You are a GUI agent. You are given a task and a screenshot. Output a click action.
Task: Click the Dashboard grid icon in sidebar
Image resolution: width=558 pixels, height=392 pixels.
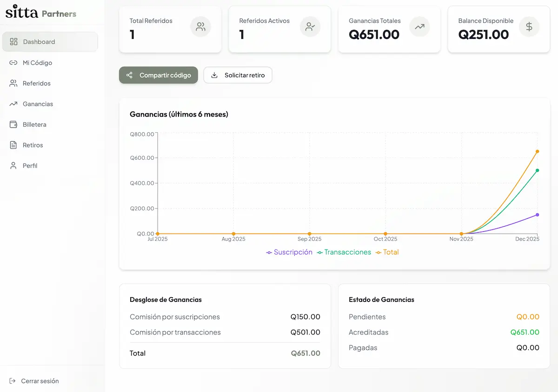tap(13, 42)
